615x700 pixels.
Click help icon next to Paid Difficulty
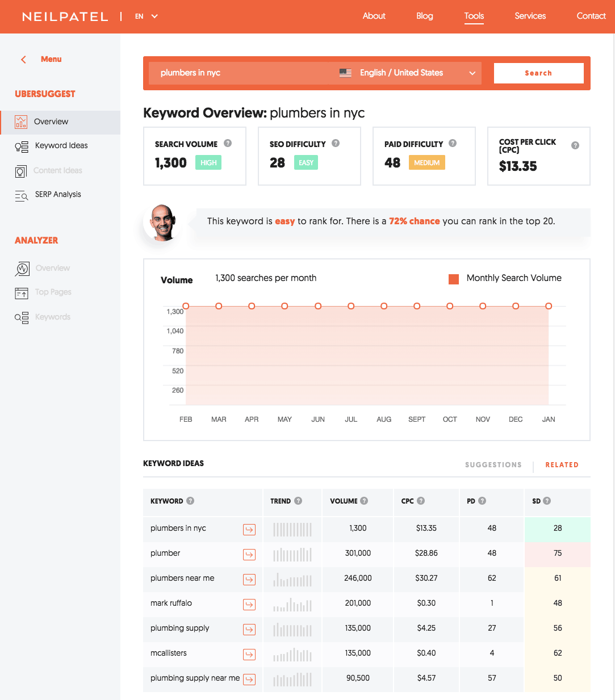click(x=453, y=143)
